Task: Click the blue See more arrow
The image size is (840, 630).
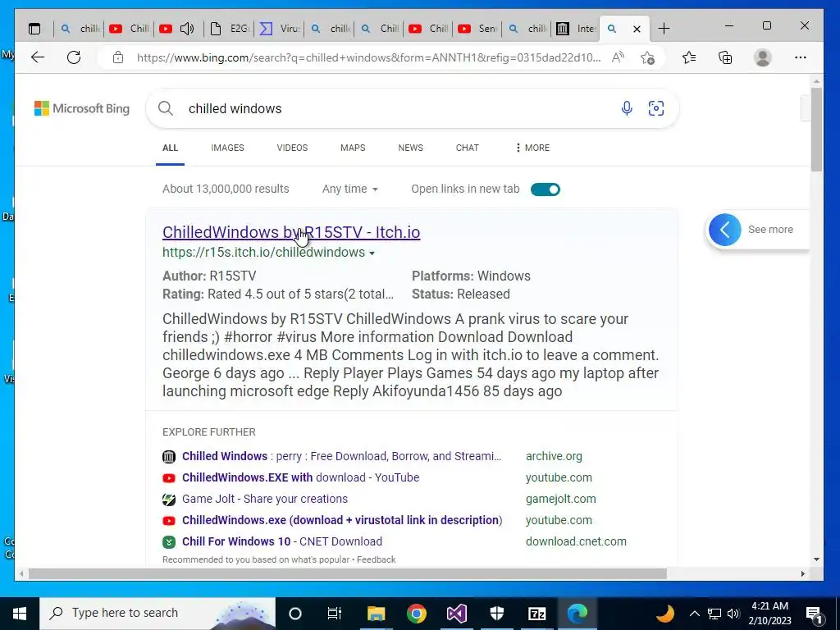Action: [725, 230]
